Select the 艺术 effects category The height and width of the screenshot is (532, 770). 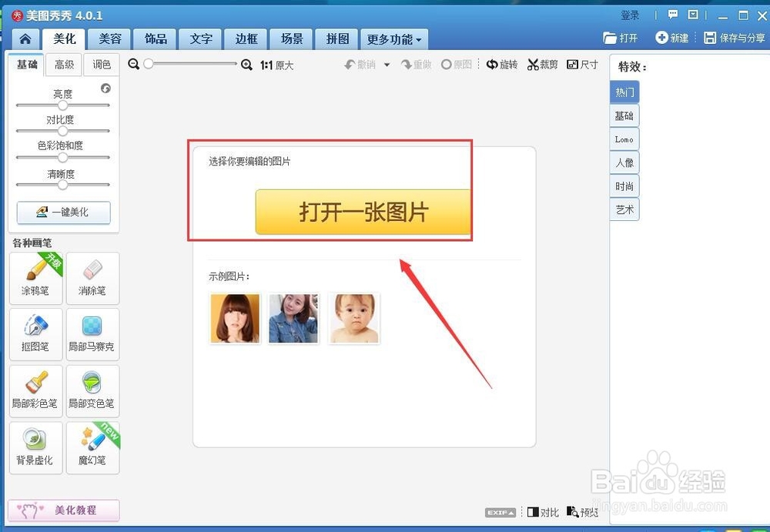[x=624, y=209]
